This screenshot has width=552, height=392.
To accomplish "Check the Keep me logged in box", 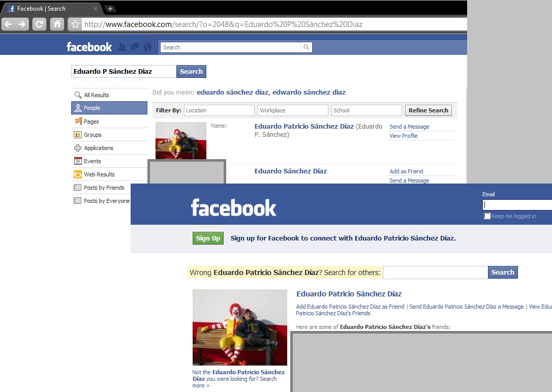I will (487, 216).
